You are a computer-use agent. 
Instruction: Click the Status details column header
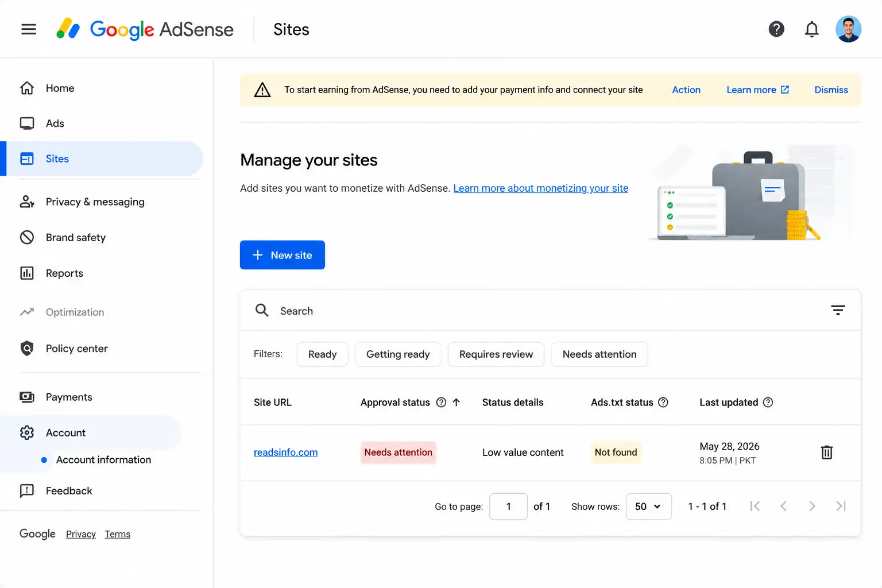[513, 402]
